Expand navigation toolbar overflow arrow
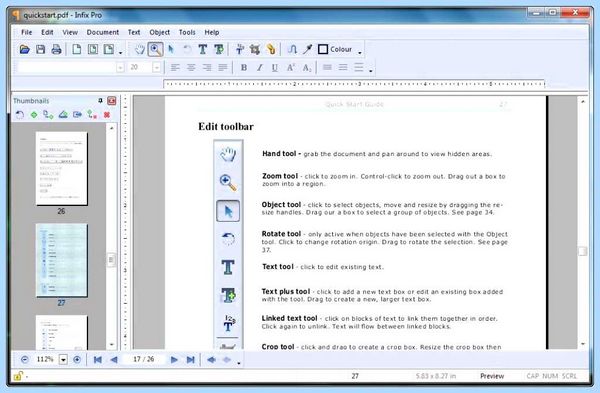 239,363
